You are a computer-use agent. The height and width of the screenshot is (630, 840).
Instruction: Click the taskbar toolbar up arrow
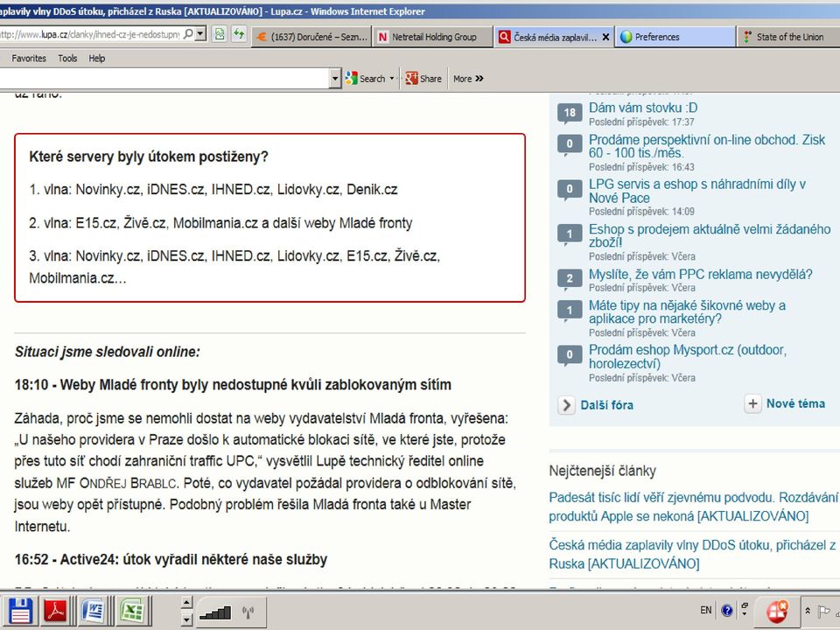tap(186, 603)
